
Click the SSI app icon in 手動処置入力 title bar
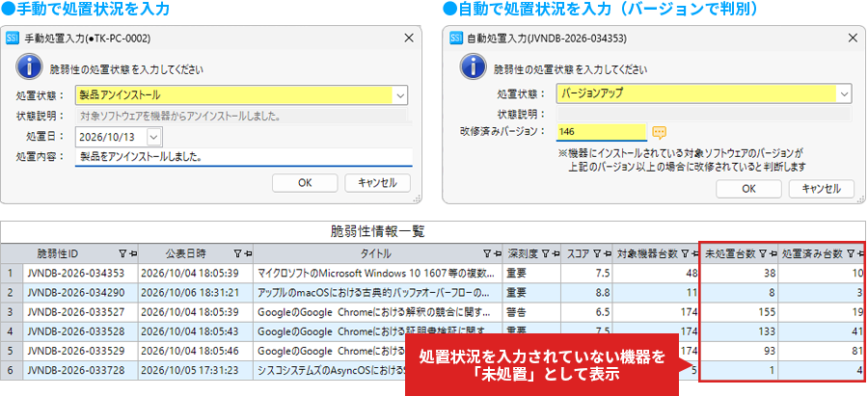tap(13, 39)
